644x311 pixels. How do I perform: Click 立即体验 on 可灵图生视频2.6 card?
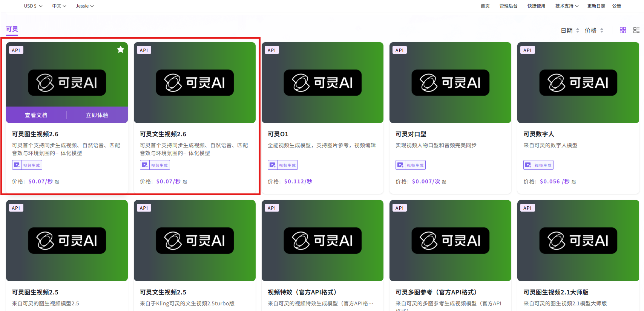click(x=97, y=115)
